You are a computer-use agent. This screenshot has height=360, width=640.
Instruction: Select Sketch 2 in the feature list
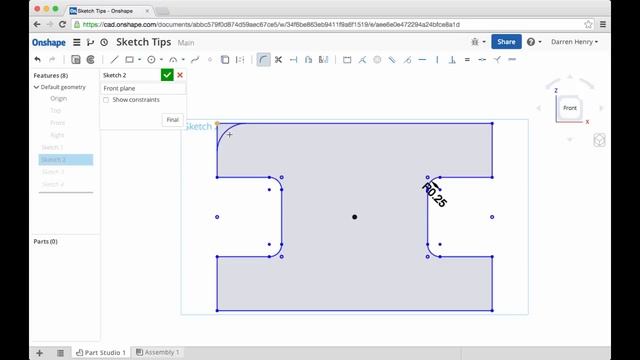(66, 160)
